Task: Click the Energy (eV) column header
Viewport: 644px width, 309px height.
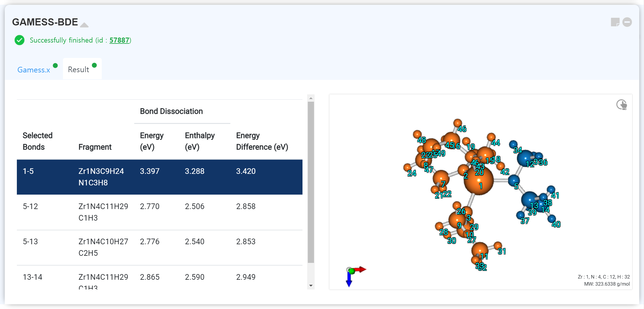Action: 152,141
